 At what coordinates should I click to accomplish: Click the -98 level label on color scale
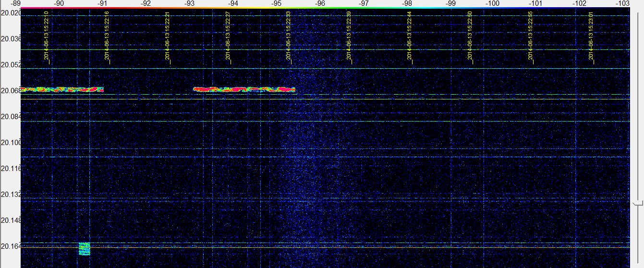[x=406, y=3]
